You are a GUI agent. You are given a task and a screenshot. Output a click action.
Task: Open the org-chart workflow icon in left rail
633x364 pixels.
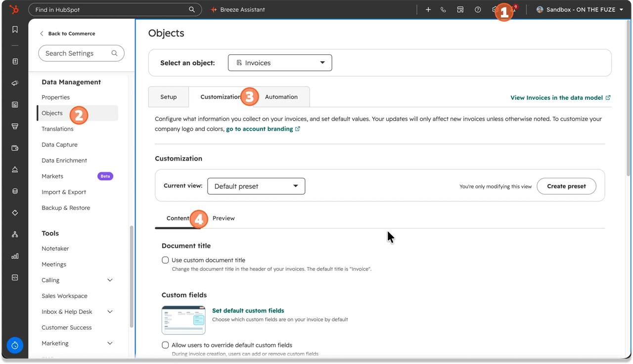click(x=15, y=235)
